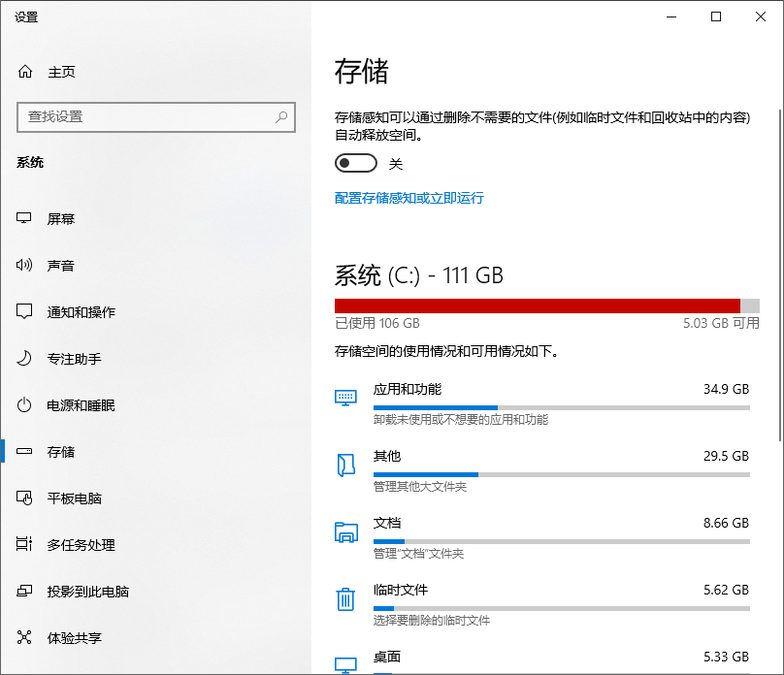
Task: Click the 文档 usage progress bar
Action: tap(562, 541)
